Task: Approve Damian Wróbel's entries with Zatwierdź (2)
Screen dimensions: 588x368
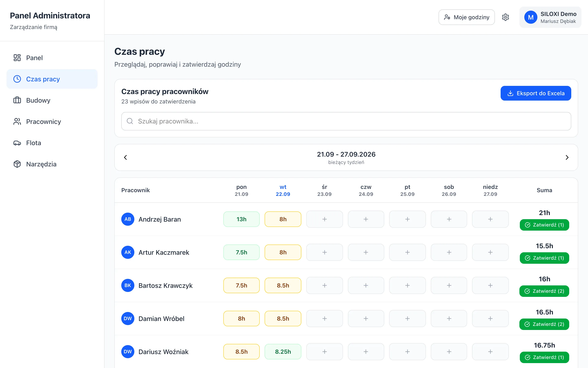Action: pos(544,324)
